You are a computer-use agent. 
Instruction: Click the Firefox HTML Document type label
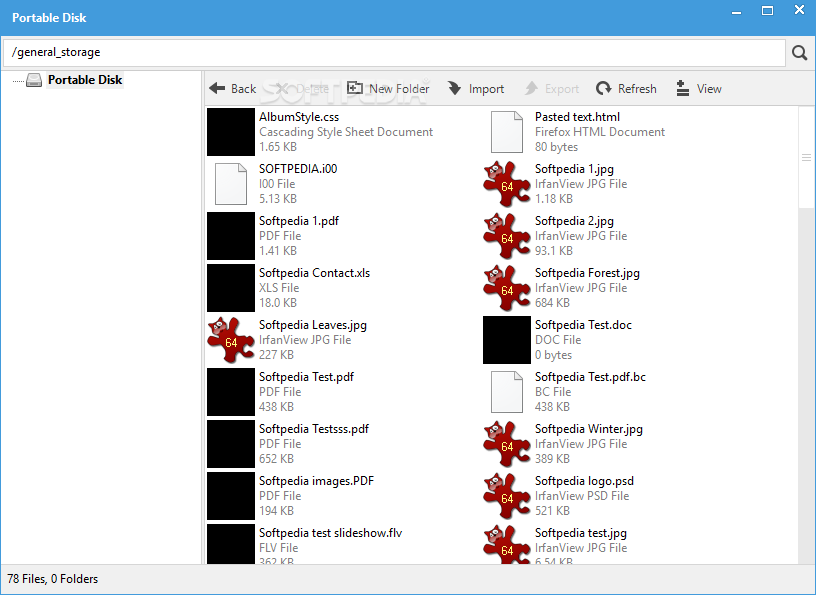click(x=600, y=132)
